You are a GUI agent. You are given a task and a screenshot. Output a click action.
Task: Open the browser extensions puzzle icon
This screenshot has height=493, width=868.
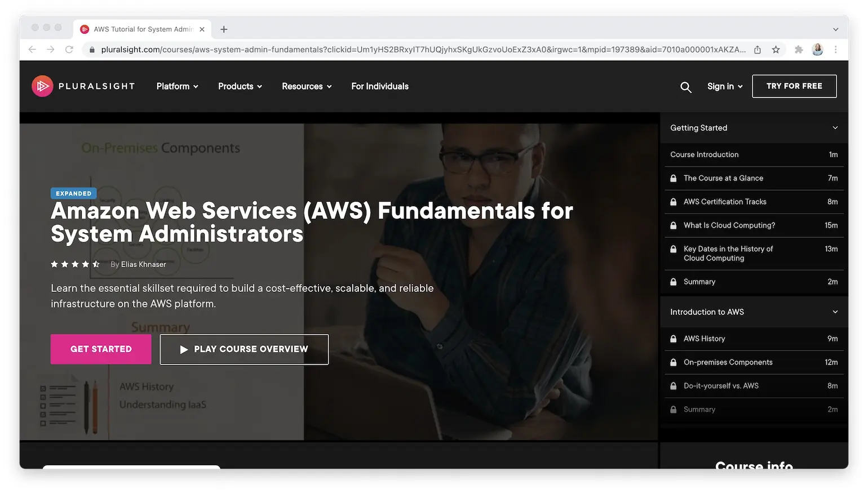[x=799, y=50]
